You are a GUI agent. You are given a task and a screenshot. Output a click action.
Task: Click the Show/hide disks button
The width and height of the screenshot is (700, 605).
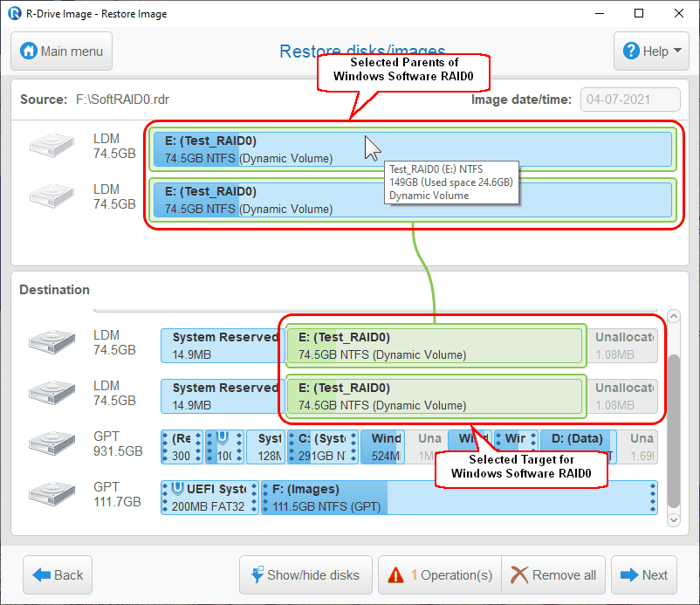(305, 574)
